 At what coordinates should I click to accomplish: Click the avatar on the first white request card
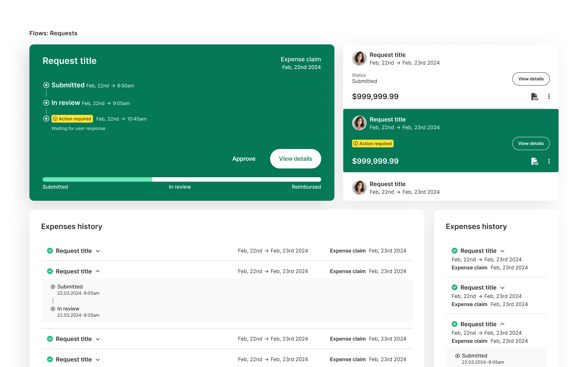(x=359, y=59)
